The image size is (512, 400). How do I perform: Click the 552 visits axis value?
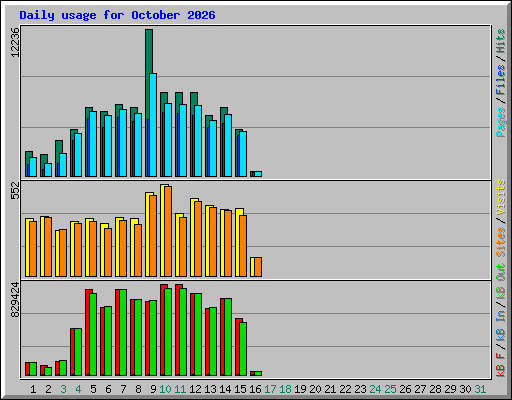[x=15, y=190]
